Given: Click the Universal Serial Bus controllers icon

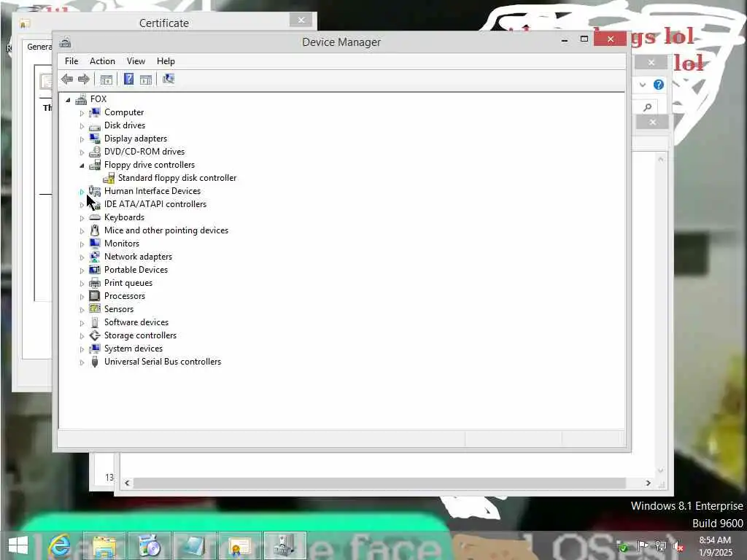Looking at the screenshot, I should (95, 362).
